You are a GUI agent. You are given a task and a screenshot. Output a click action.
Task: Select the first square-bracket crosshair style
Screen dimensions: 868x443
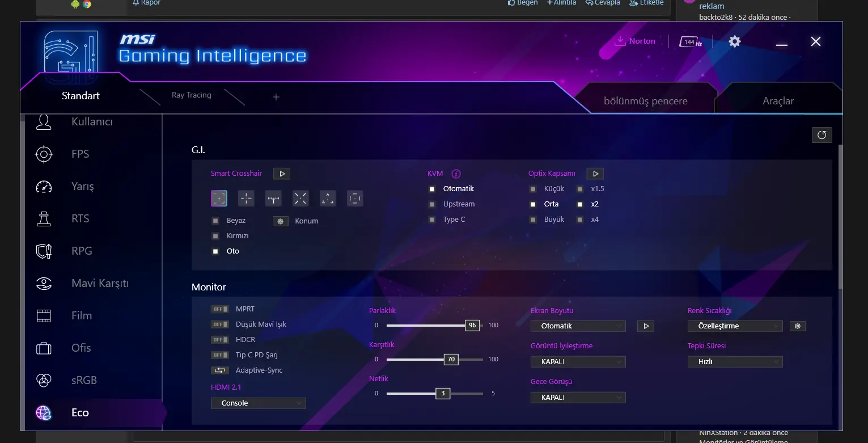tap(219, 198)
